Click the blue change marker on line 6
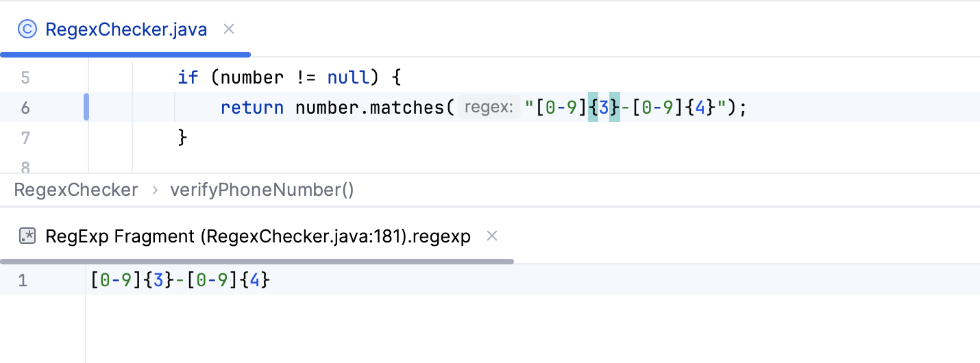 [86, 108]
